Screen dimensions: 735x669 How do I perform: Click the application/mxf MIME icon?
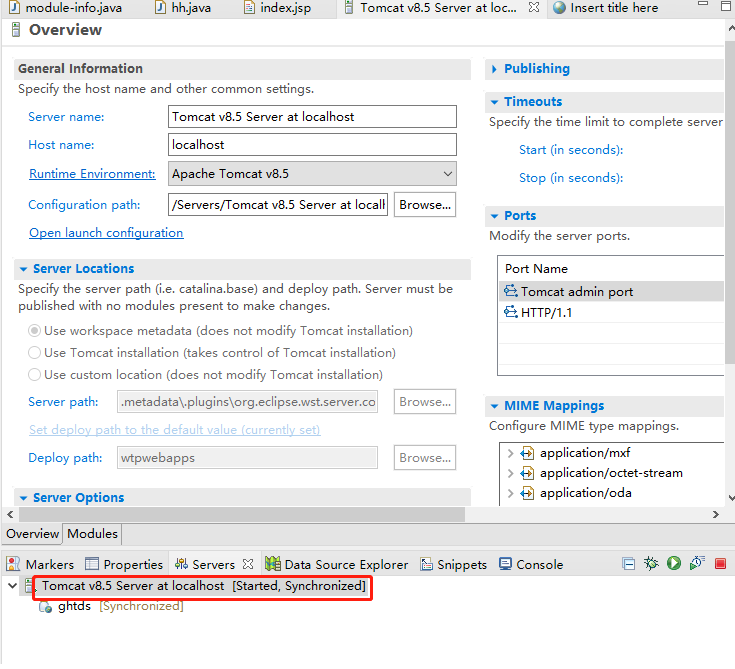[x=527, y=453]
